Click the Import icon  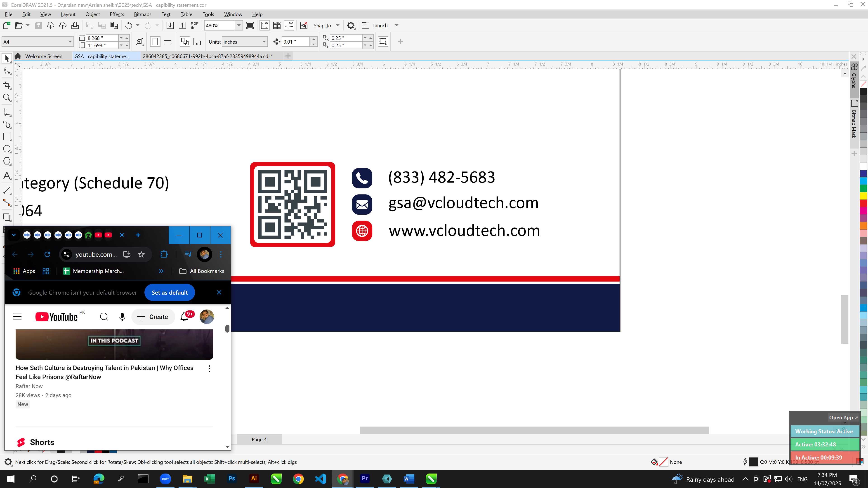pyautogui.click(x=170, y=25)
